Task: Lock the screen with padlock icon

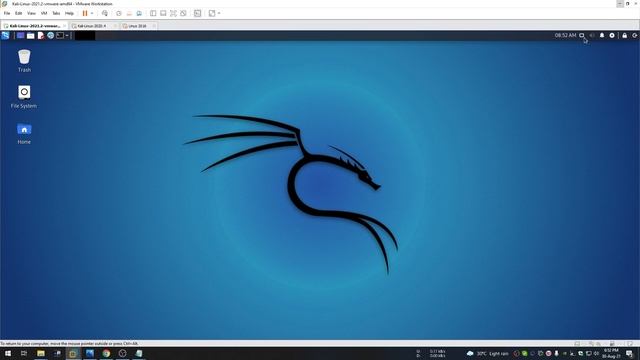Action: click(624, 36)
